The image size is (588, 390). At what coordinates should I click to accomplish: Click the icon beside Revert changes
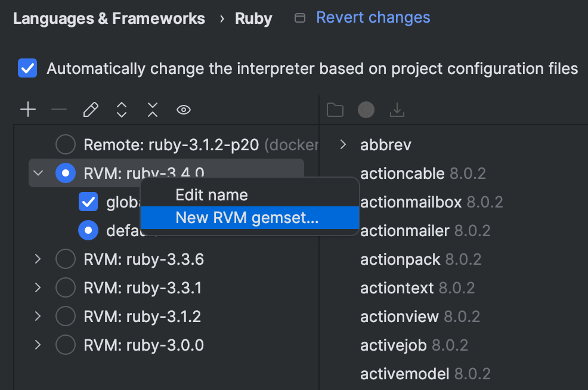click(299, 18)
